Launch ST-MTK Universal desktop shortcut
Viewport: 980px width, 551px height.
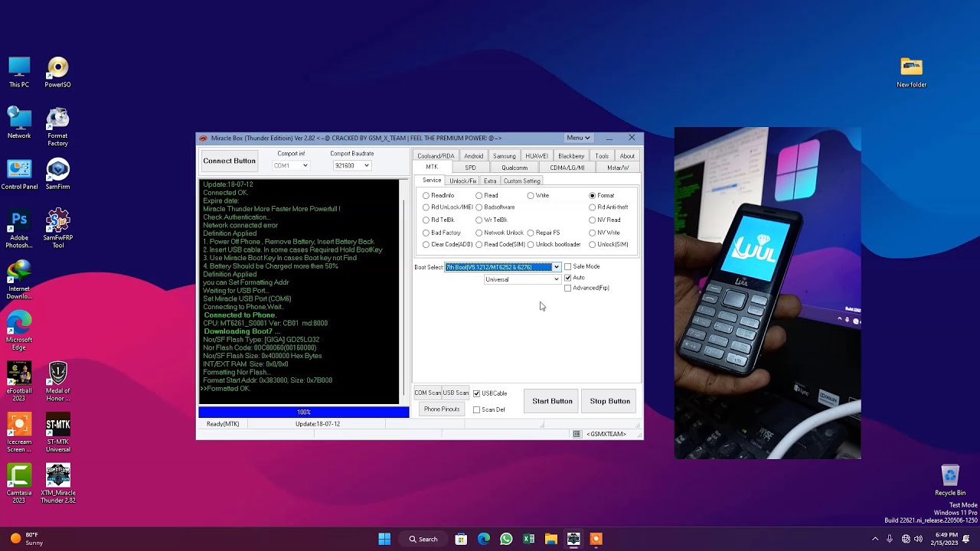[57, 433]
